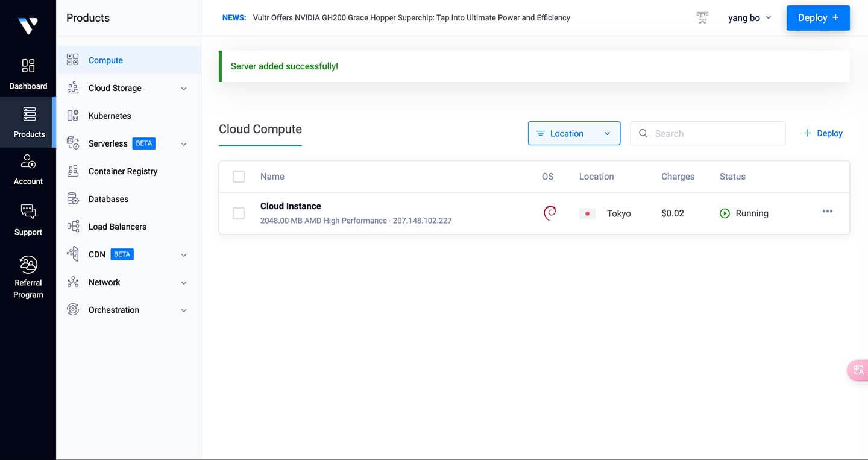Click the instance spec line with 207.148.102.227

tap(356, 221)
